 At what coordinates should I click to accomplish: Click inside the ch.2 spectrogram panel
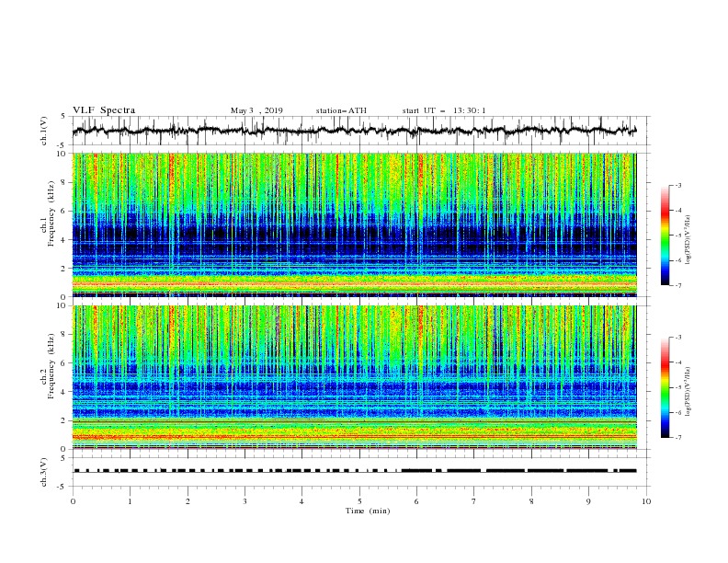[x=354, y=377]
